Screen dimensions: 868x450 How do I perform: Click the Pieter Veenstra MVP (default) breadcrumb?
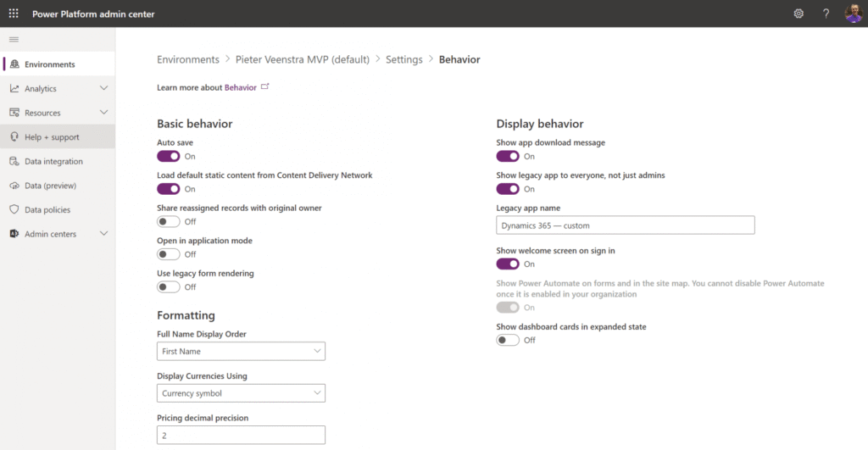(x=303, y=59)
